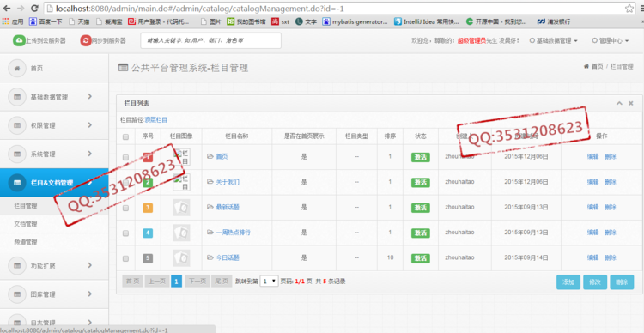The height and width of the screenshot is (333, 644).
Task: Open the 基础数据管理 dropdown in top bar
Action: coord(554,40)
